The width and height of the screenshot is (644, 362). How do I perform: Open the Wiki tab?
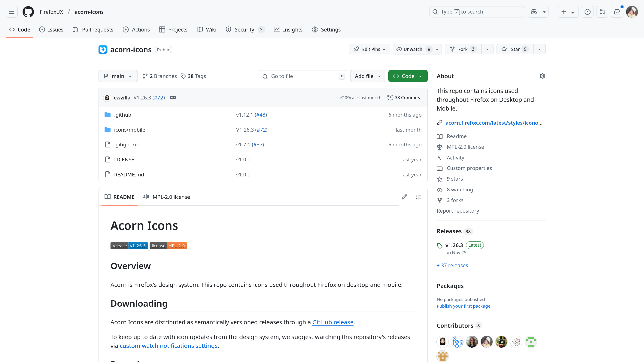pyautogui.click(x=206, y=29)
